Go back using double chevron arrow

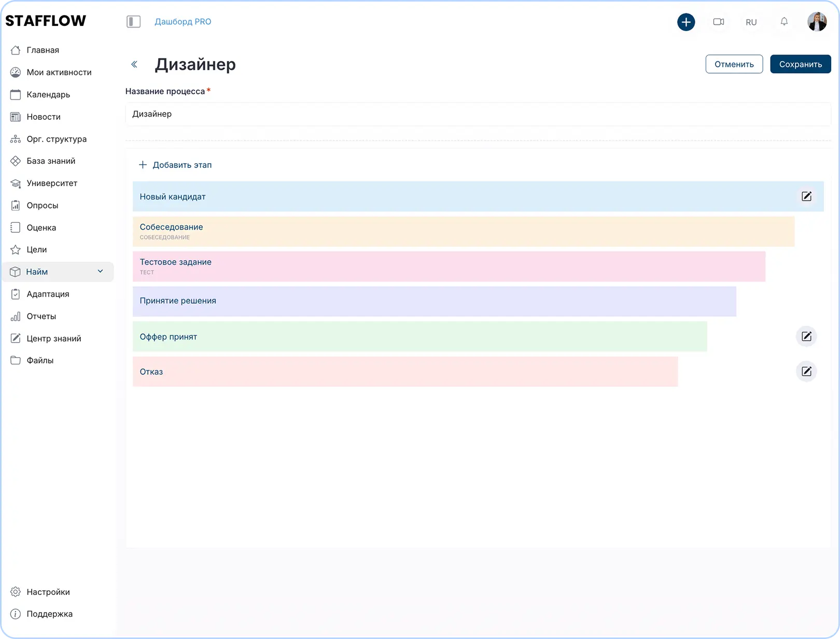(134, 64)
